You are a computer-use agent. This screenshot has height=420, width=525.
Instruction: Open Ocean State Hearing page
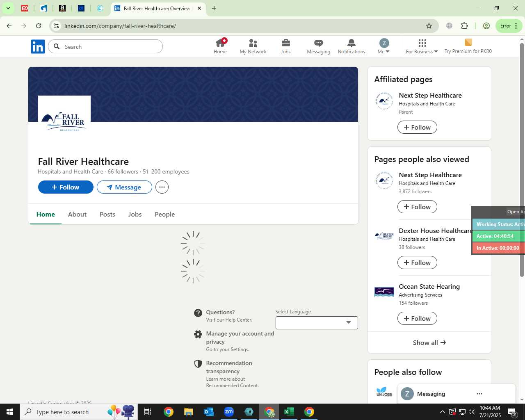[429, 286]
